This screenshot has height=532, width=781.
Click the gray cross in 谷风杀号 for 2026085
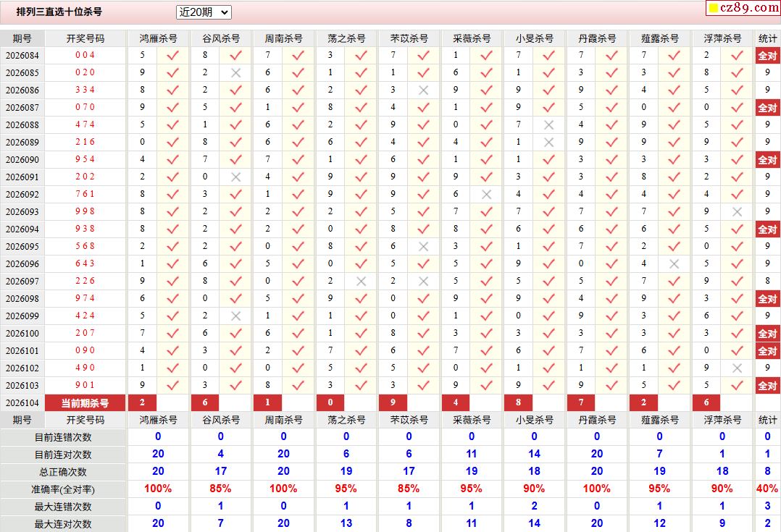[235, 72]
